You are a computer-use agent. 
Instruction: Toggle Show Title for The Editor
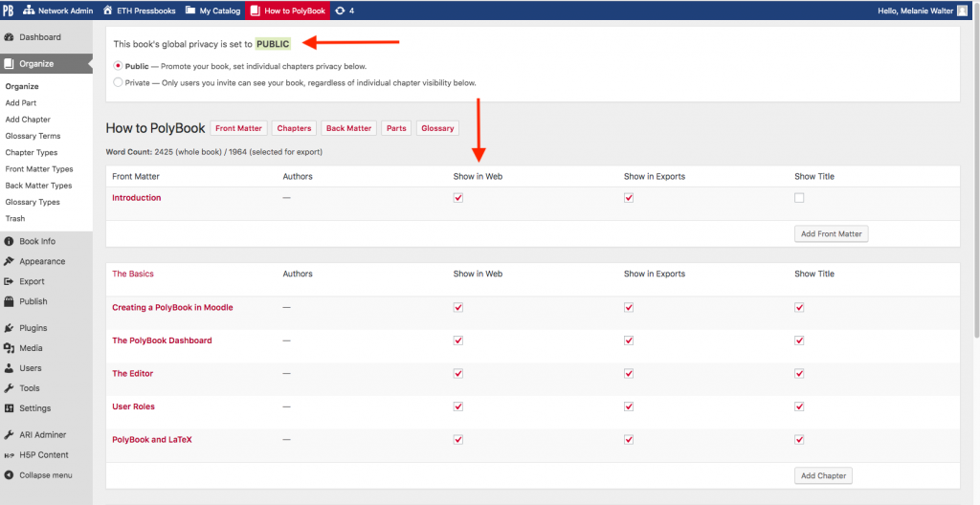pos(799,374)
